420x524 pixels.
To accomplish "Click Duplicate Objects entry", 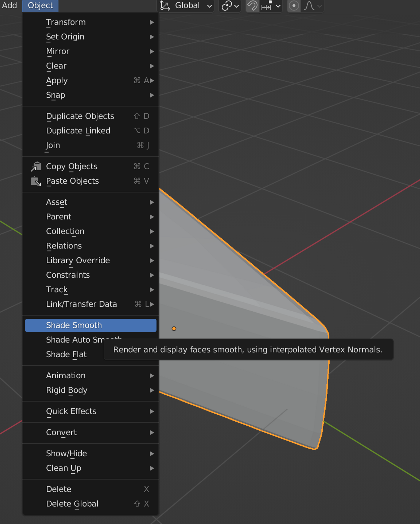I will click(x=80, y=116).
